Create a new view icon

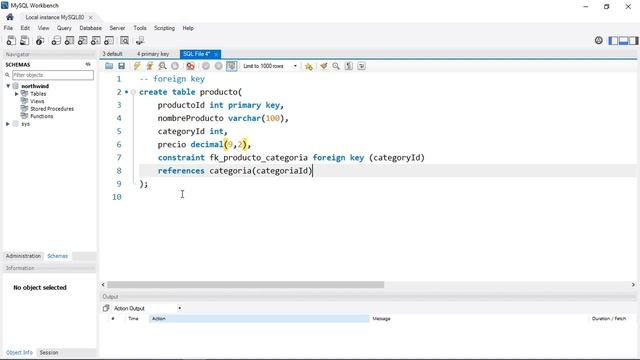[82, 40]
